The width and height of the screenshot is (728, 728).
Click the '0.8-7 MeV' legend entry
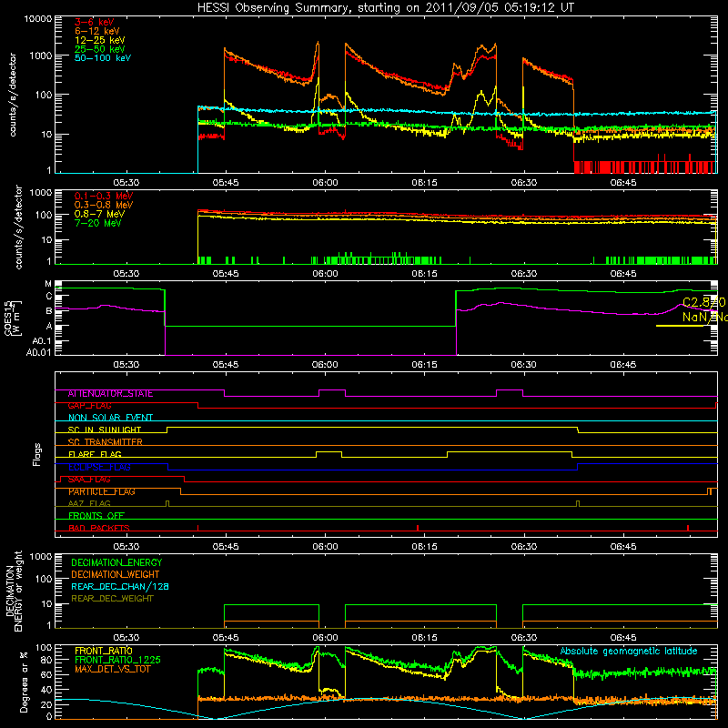tap(100, 214)
